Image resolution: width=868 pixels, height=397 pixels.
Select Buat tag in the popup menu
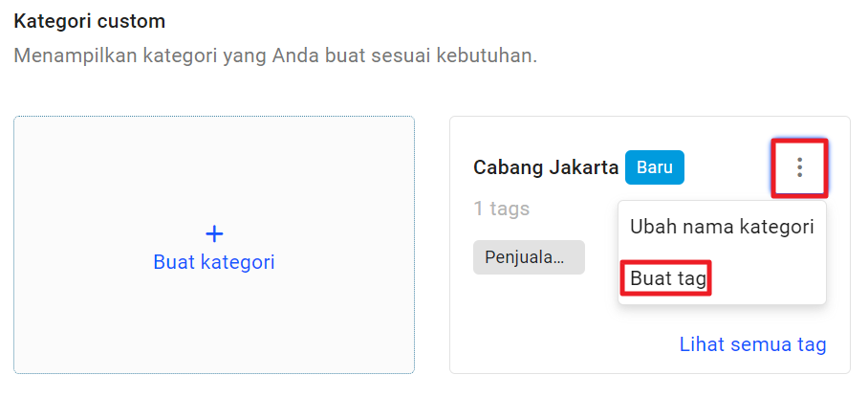[668, 278]
